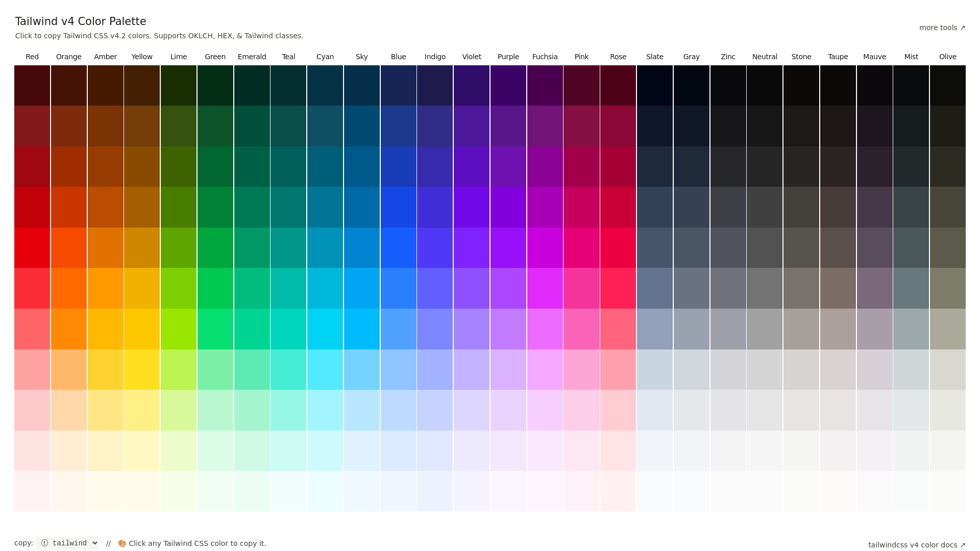Copy the fourth-from-top swatch in Violet column
Viewport: 980px width, 551px height.
point(472,207)
